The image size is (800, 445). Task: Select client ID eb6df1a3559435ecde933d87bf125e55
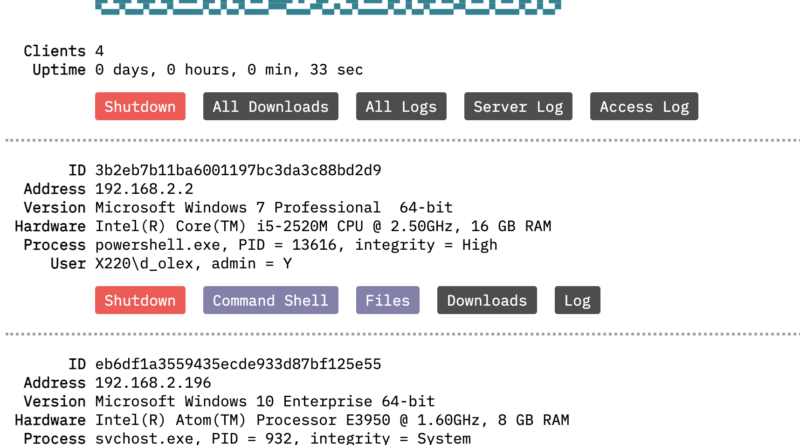tap(238, 364)
